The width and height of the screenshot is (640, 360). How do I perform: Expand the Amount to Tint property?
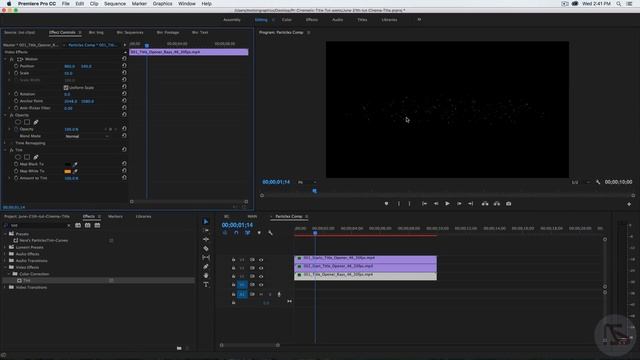10,178
